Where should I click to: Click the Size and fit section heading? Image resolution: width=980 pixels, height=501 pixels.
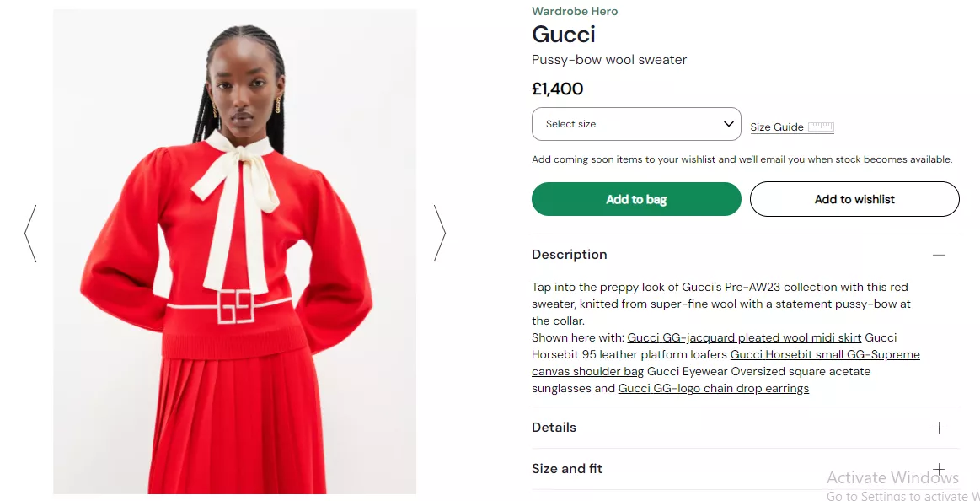[566, 469]
